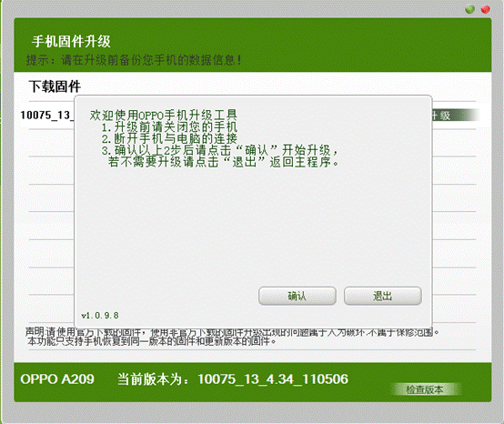Click the 检查版本 button
This screenshot has height=424, width=504.
tap(425, 389)
